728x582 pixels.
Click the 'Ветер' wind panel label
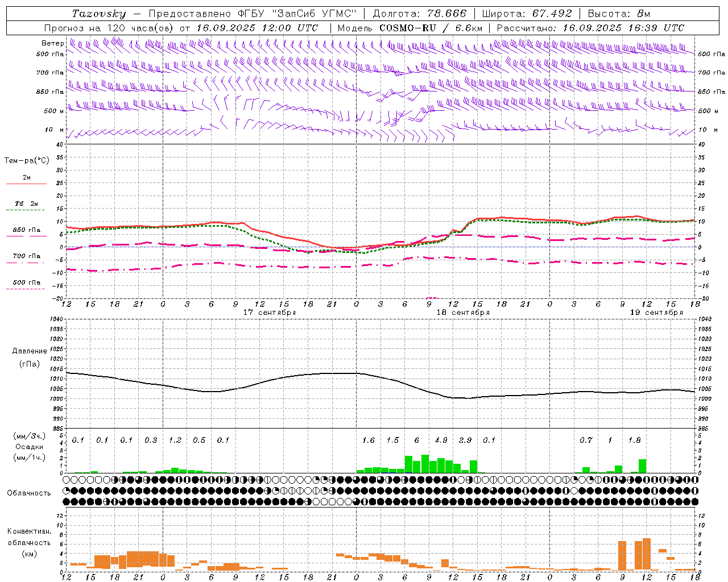coord(53,43)
